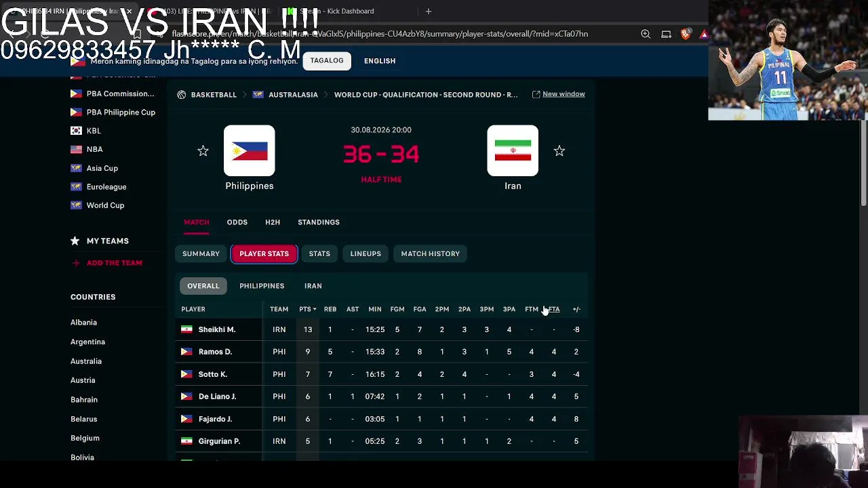This screenshot has height=488, width=868.
Task: Sort player stats by FTA column
Action: 554,309
